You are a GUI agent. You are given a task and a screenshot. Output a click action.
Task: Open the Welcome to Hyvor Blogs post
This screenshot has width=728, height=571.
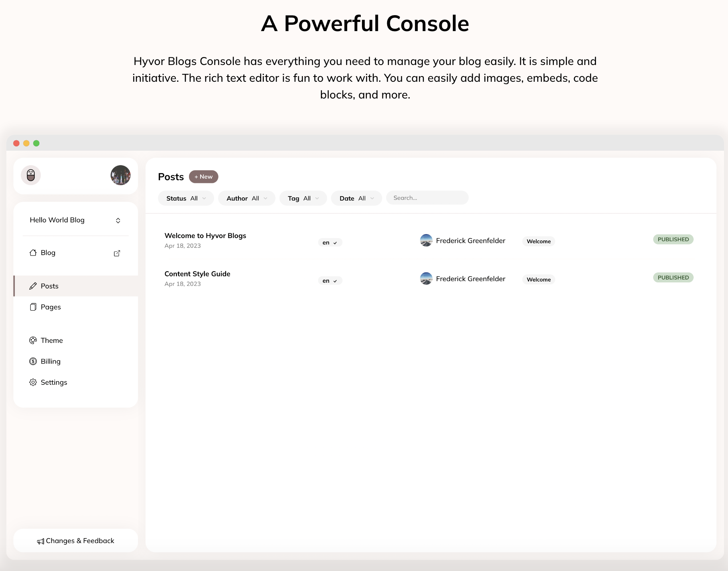click(205, 236)
